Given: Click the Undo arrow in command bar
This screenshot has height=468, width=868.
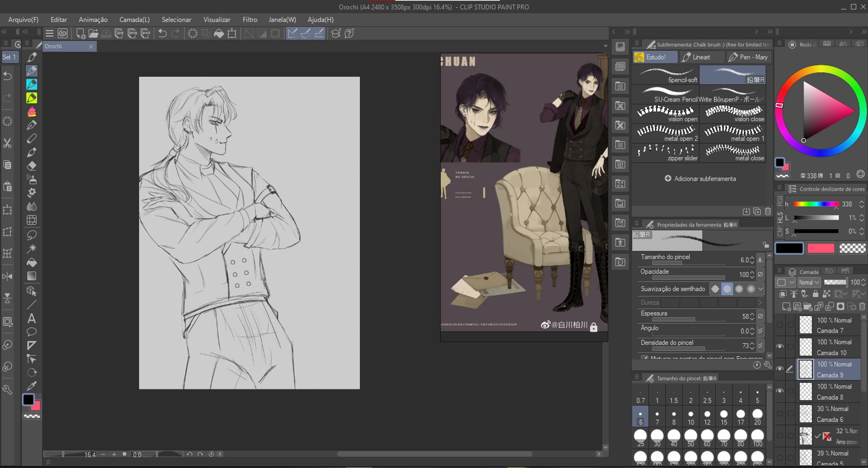Looking at the screenshot, I should (162, 33).
